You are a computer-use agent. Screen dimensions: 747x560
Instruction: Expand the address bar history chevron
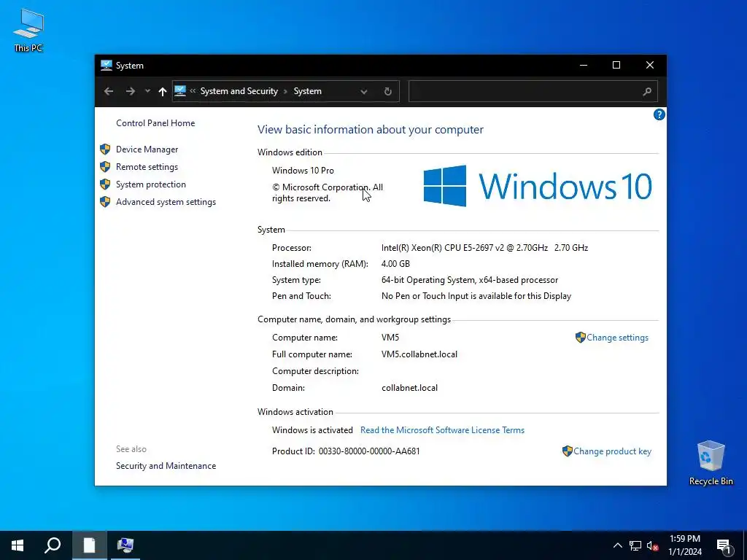[x=364, y=91]
